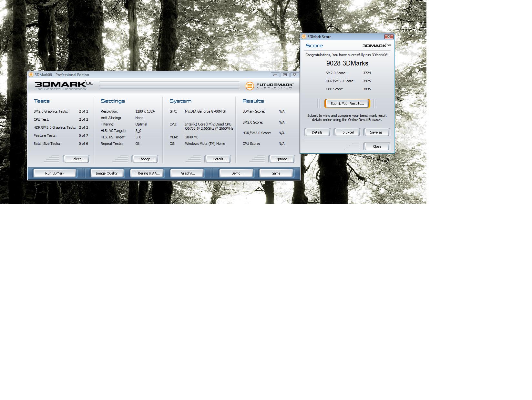The image size is (532, 400).
Task: Click the progress bar in the main window
Action: [169, 85]
